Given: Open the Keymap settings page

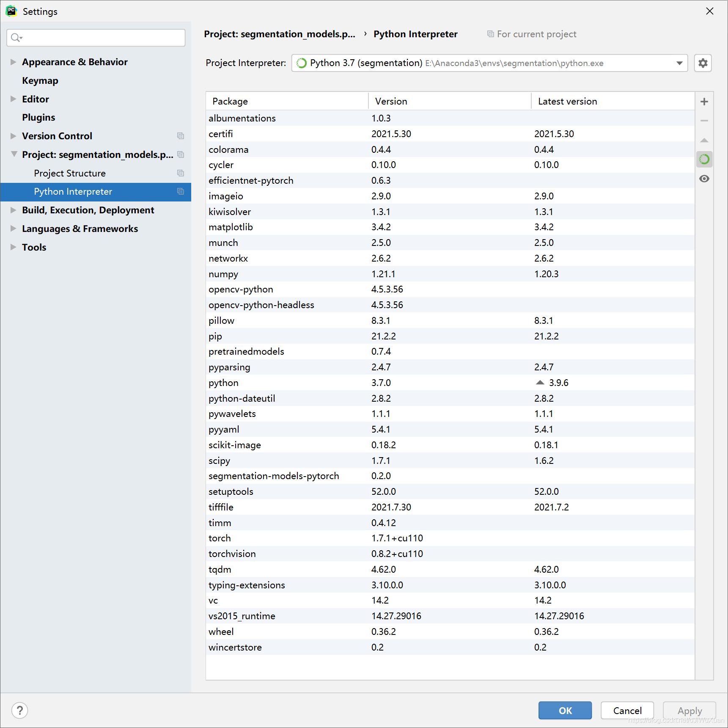Looking at the screenshot, I should click(x=40, y=80).
